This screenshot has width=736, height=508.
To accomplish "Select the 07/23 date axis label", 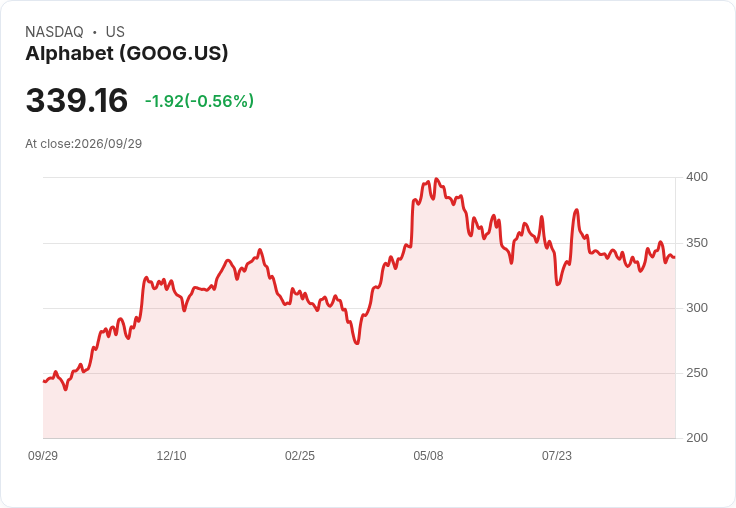I will (557, 455).
